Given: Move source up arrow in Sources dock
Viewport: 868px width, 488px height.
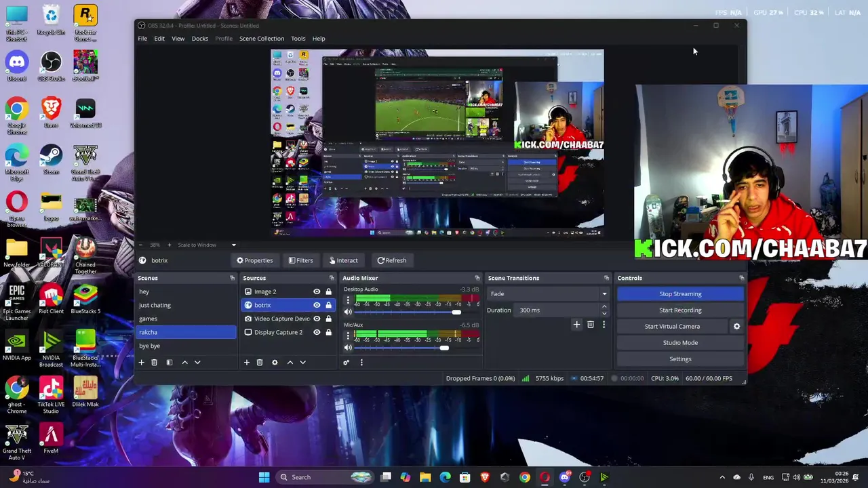Looking at the screenshot, I should tap(290, 363).
